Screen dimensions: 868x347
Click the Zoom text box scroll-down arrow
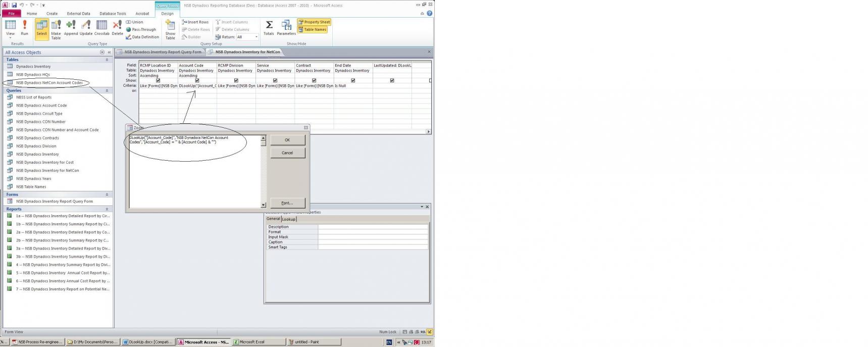pos(263,205)
